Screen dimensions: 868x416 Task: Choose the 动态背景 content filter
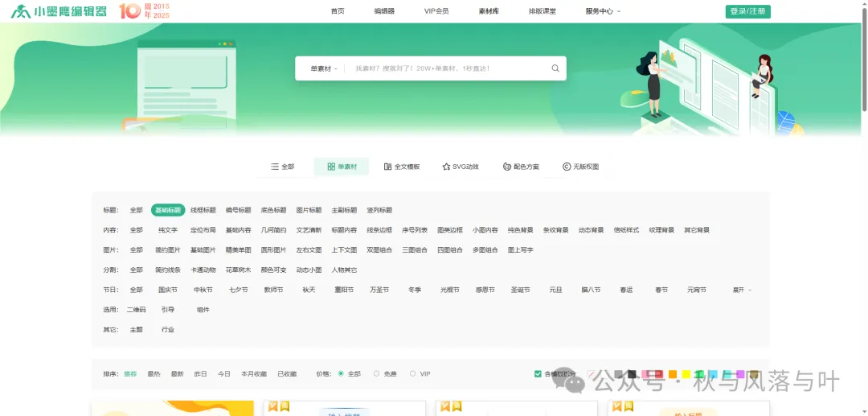591,230
